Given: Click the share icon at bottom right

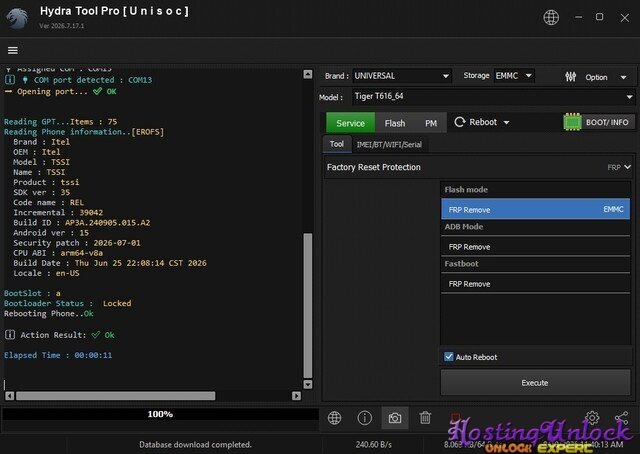Looking at the screenshot, I should coord(622,417).
